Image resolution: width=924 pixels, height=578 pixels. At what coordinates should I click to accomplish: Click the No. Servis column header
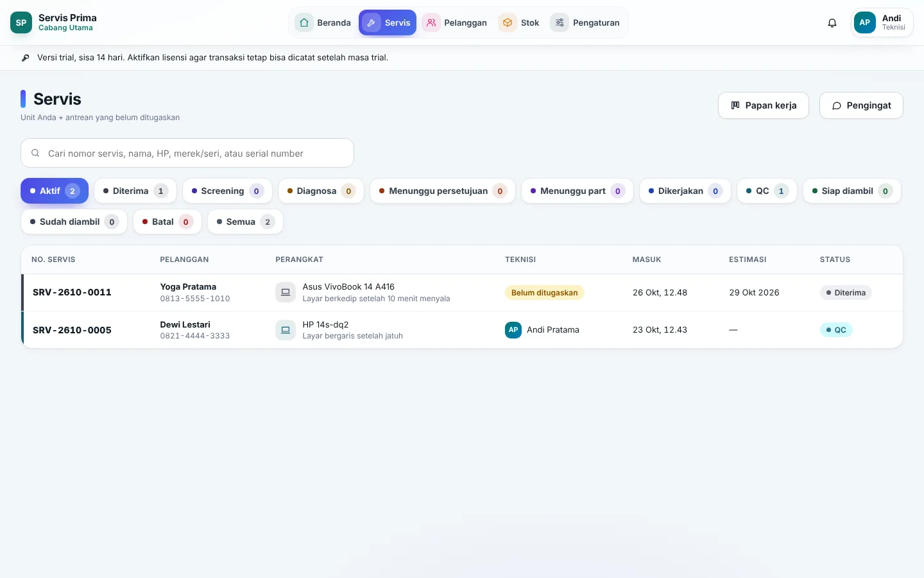[x=53, y=259]
